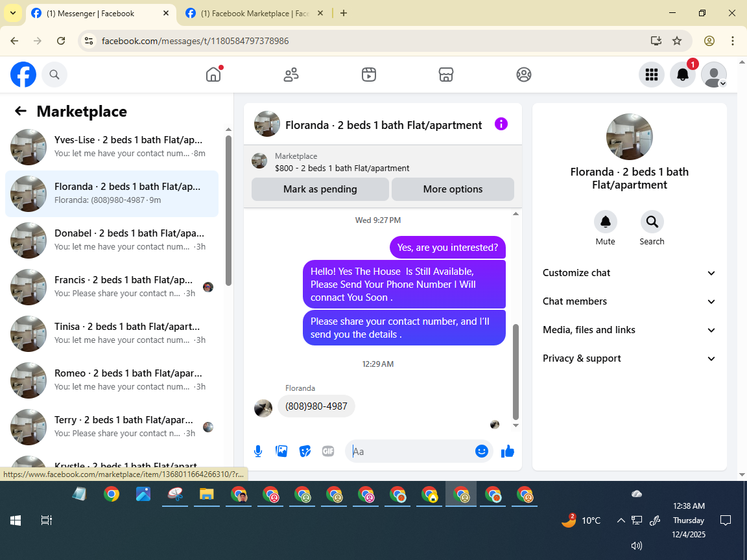This screenshot has width=747, height=560.
Task: Switch to the Facebook Marketplace tab
Action: click(254, 14)
